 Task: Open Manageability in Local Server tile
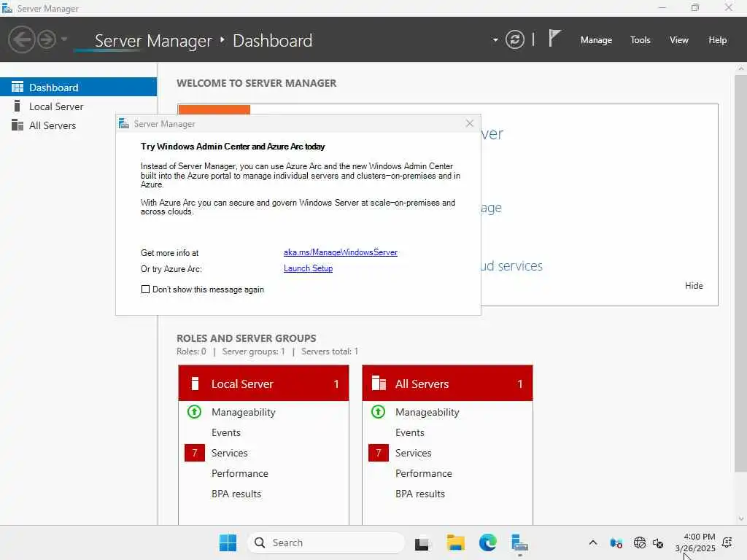pos(244,413)
